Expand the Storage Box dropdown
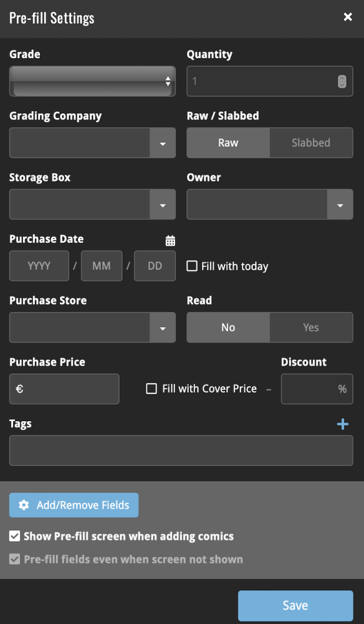The width and height of the screenshot is (364, 624). [x=163, y=204]
